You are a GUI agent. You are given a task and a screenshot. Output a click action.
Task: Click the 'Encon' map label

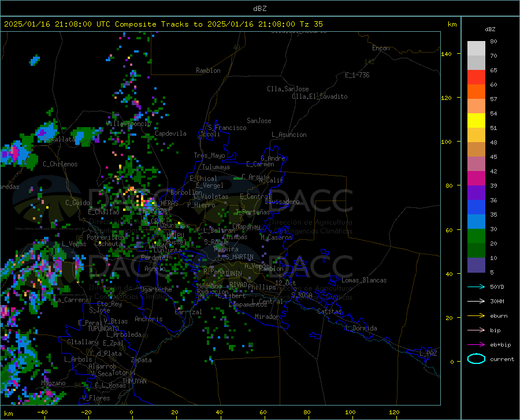point(381,48)
